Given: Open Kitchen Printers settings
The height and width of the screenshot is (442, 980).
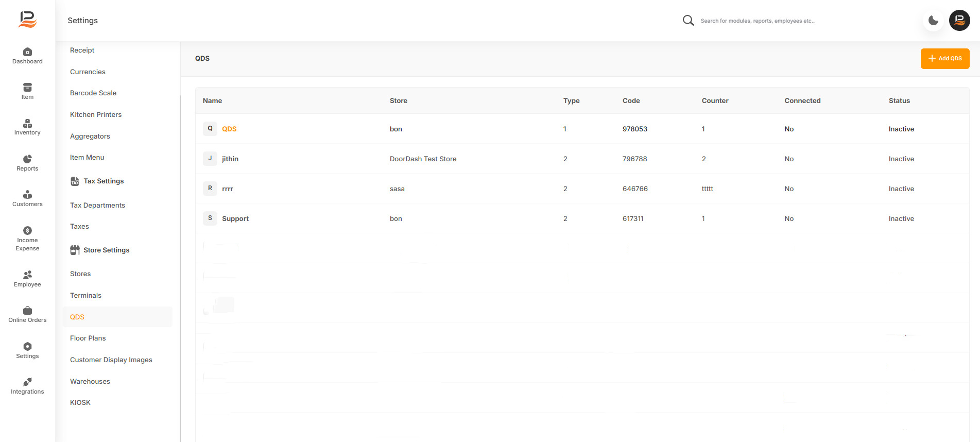Looking at the screenshot, I should tap(96, 114).
